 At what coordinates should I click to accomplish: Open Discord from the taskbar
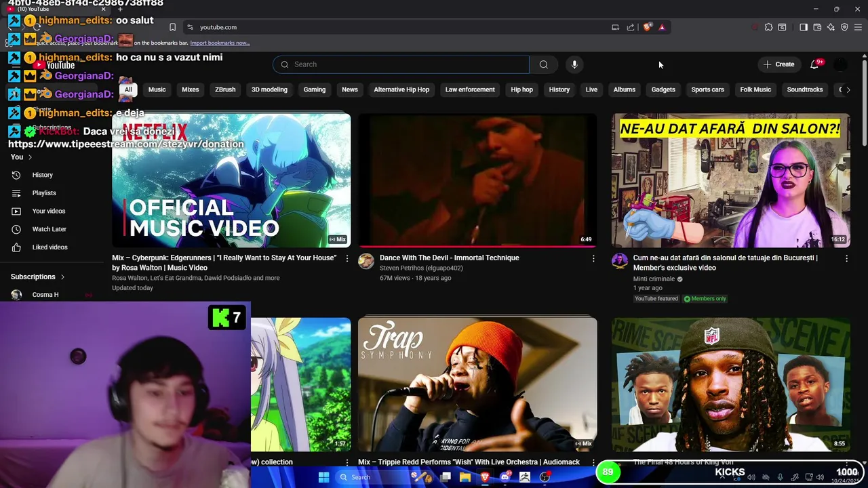(505, 477)
